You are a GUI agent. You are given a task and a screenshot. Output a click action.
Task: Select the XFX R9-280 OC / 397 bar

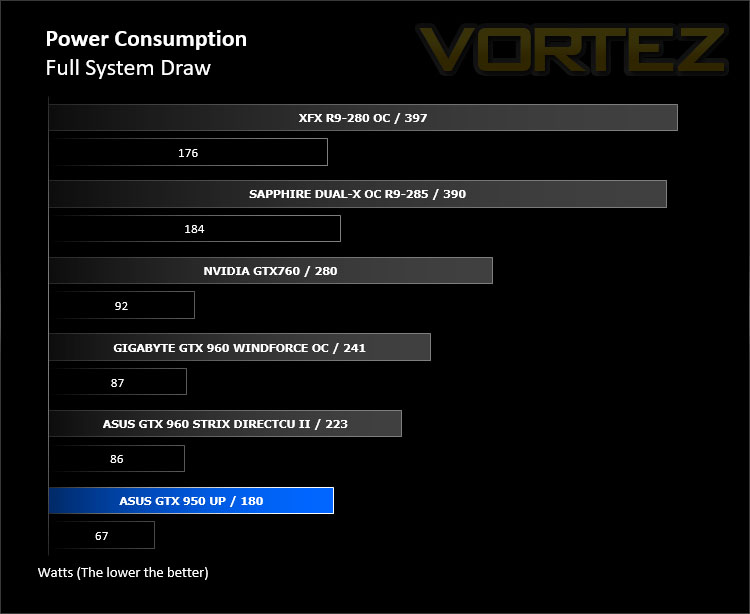click(x=363, y=117)
